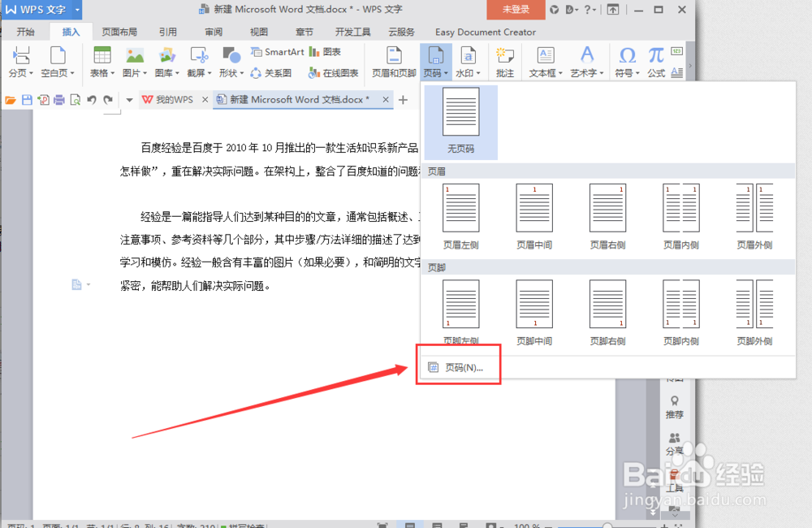Switch to the 审阅 ribbon tab
This screenshot has width=812, height=528.
(x=213, y=32)
